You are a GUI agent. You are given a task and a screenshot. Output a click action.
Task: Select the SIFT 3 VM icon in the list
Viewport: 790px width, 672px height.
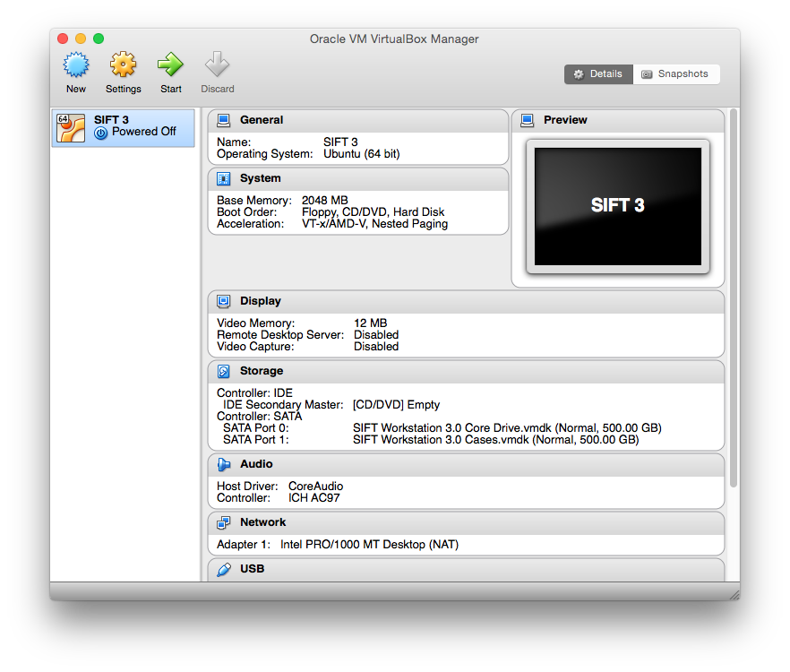coord(71,128)
